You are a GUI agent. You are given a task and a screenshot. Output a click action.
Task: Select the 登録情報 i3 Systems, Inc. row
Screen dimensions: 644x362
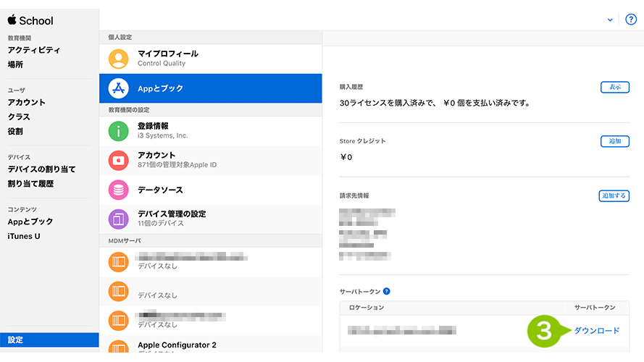pyautogui.click(x=210, y=131)
